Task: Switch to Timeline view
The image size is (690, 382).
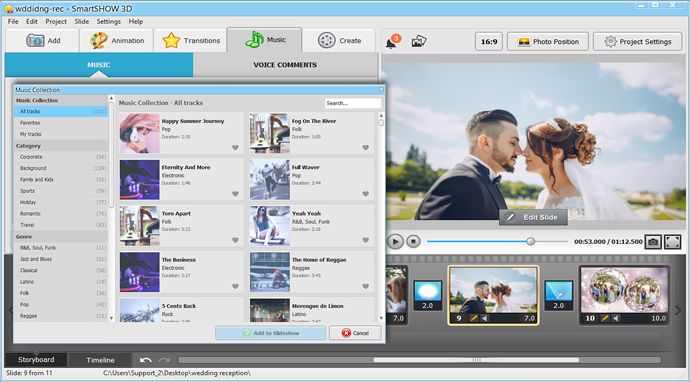Action: (x=100, y=360)
